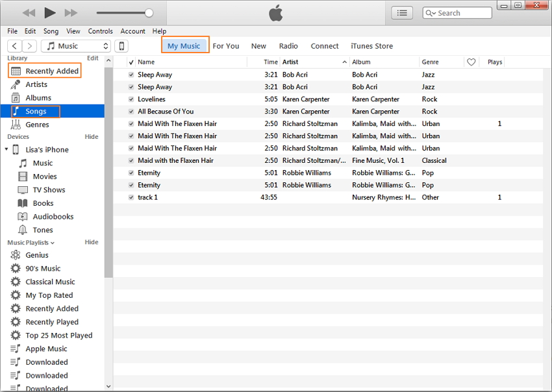Adjust the volume slider knob
This screenshot has height=392, width=552.
149,13
